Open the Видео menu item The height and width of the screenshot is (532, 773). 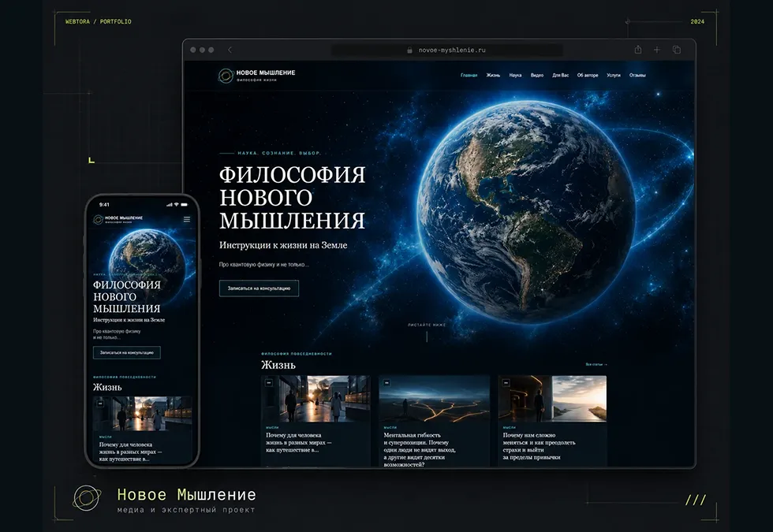coord(537,76)
